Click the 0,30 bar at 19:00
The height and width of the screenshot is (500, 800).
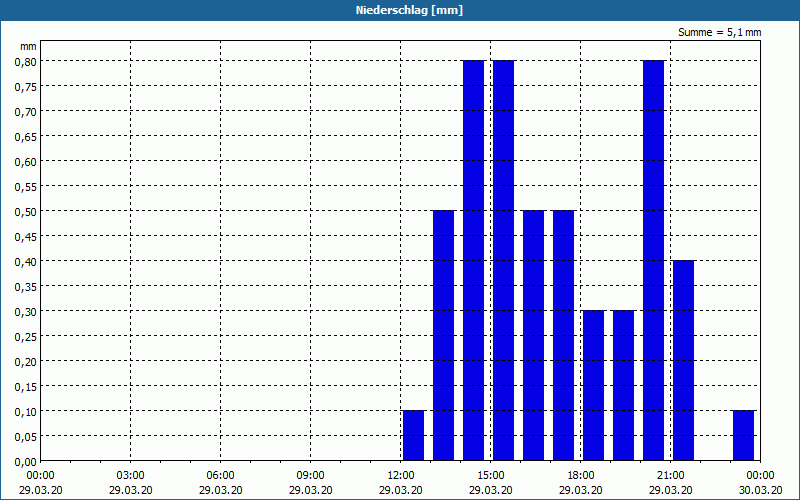click(623, 386)
